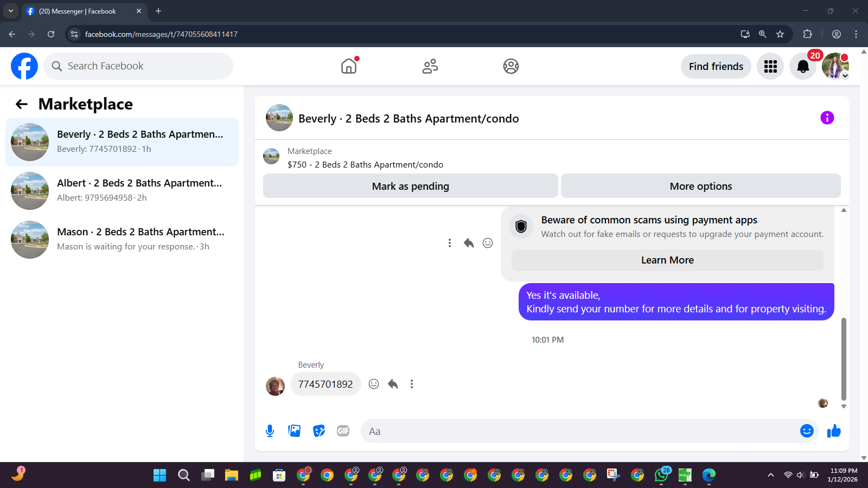Viewport: 868px width, 488px height.
Task: Open More options for the listing
Action: tap(701, 186)
